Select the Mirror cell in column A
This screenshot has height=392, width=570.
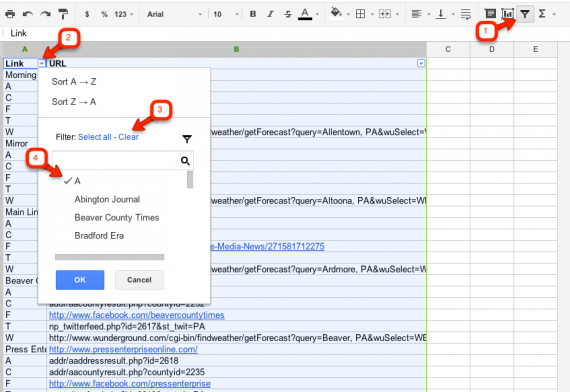(21, 143)
